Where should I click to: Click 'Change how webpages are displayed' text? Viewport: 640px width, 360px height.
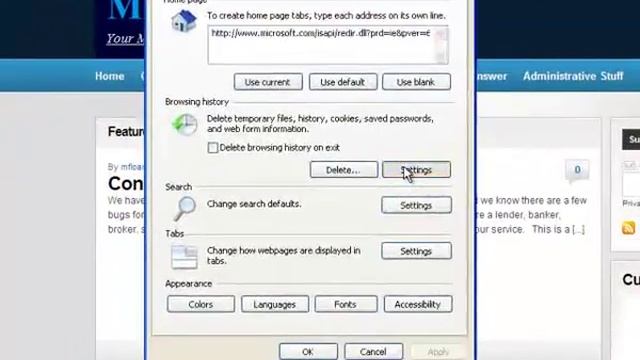284,256
